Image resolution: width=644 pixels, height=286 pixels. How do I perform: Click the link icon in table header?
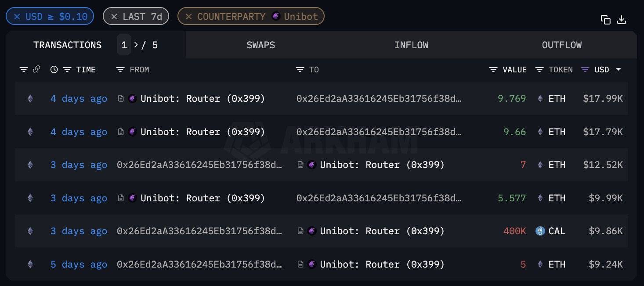(x=36, y=69)
